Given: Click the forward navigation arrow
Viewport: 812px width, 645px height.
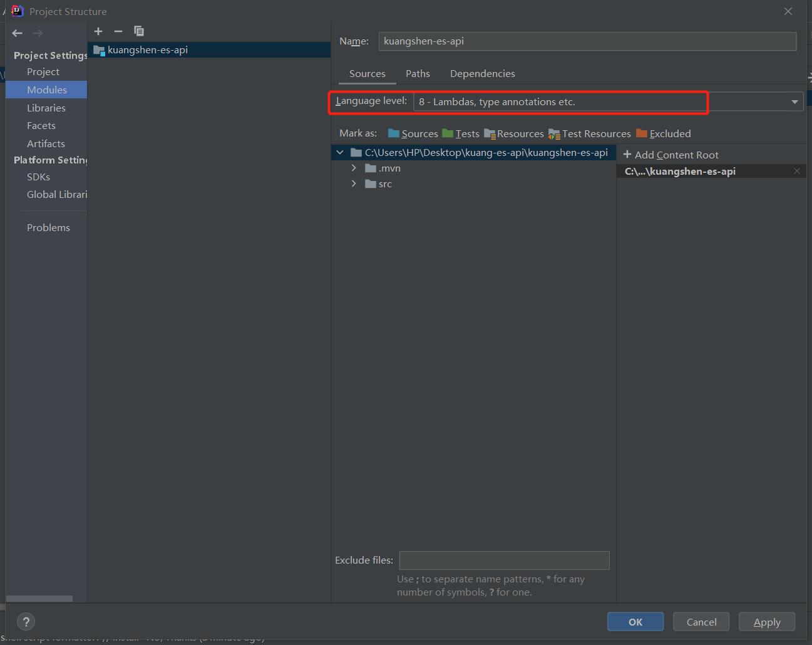Looking at the screenshot, I should [38, 33].
